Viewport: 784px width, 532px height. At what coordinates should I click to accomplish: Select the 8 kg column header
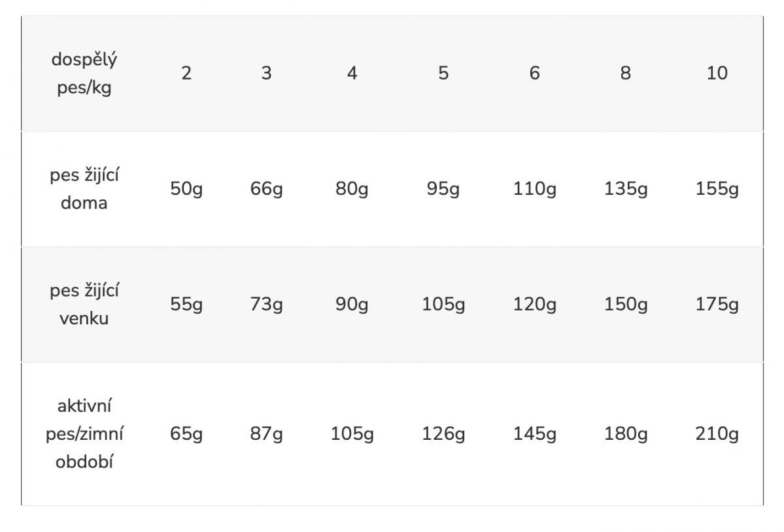coord(626,73)
